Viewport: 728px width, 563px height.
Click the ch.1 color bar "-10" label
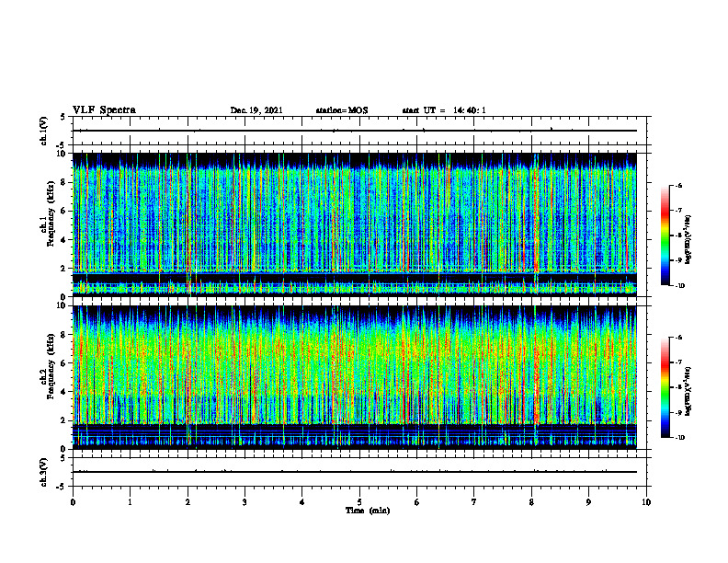click(679, 285)
